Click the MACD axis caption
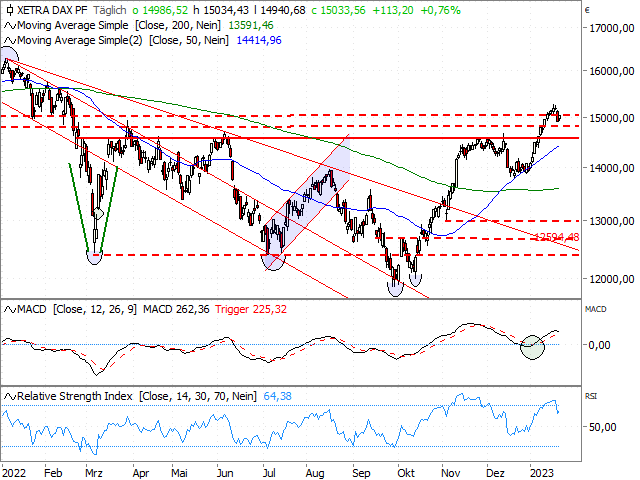 (596, 309)
